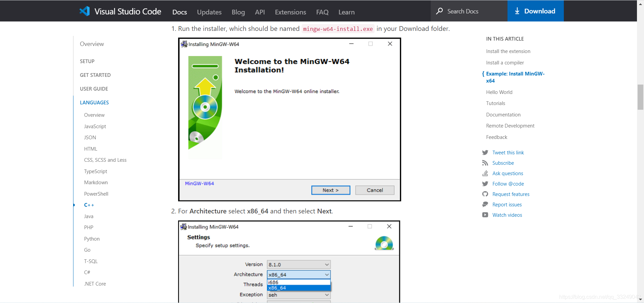
Task: Open the Java language page
Action: coord(89,216)
